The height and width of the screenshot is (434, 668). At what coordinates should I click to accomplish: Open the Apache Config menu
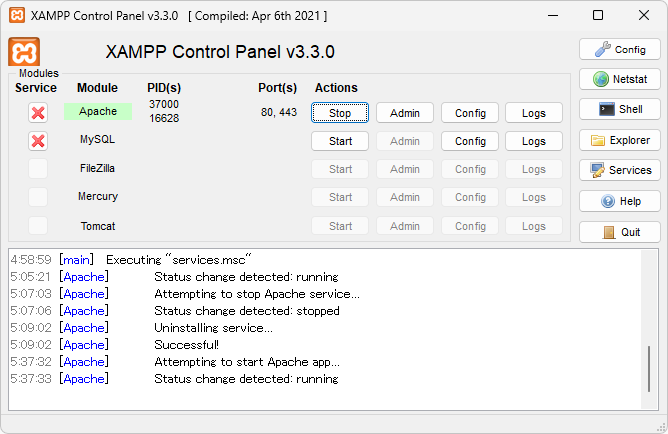tap(470, 113)
